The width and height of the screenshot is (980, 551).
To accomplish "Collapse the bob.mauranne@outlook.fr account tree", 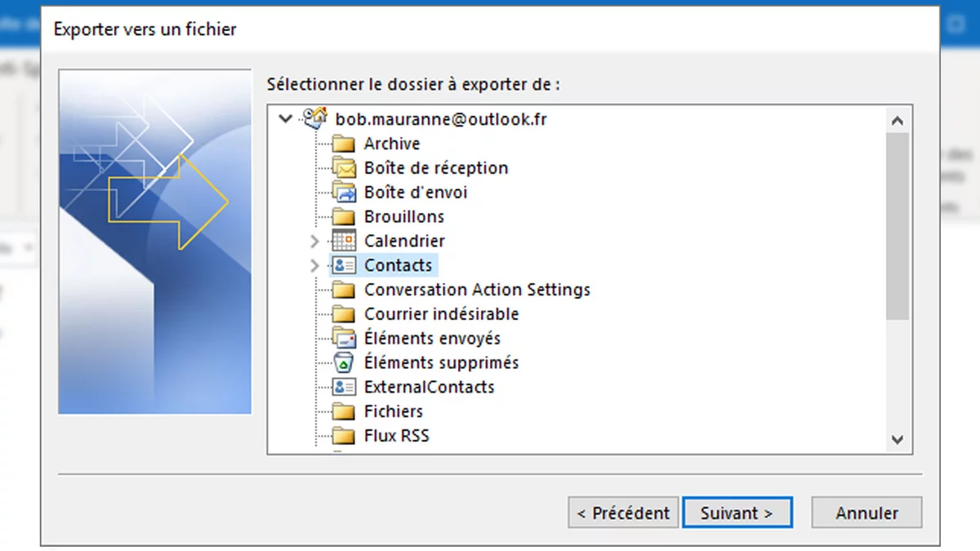I will (x=285, y=119).
